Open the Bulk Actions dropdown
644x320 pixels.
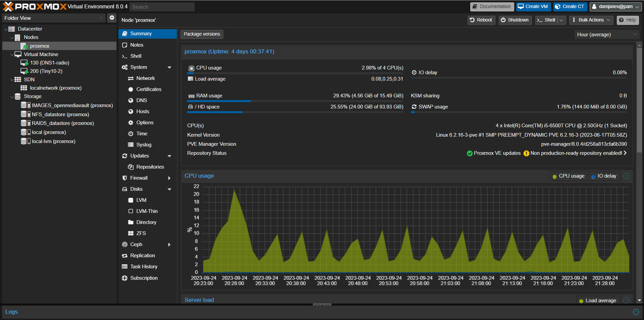(591, 20)
